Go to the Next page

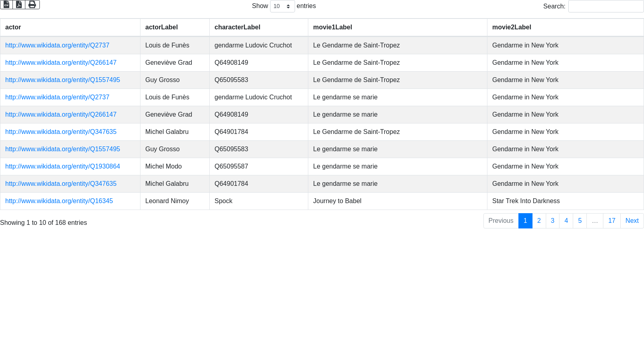tap(632, 221)
